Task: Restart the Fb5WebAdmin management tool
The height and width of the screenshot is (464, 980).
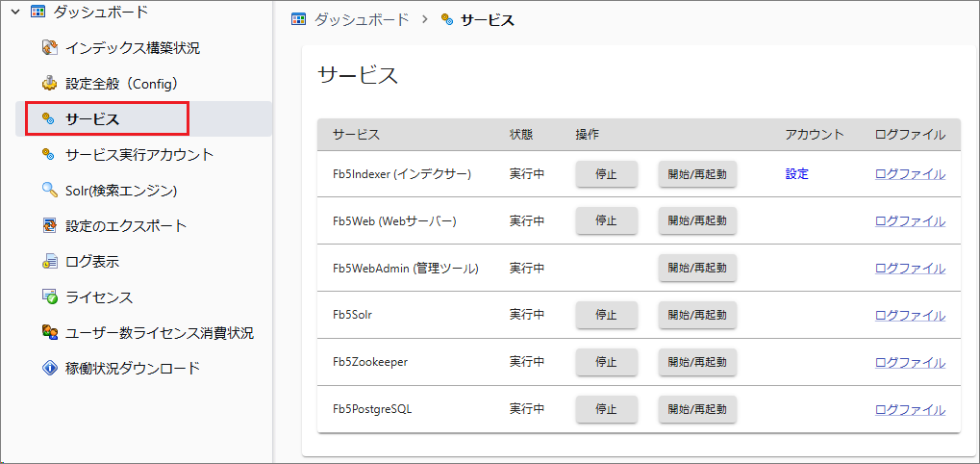Action: click(697, 269)
